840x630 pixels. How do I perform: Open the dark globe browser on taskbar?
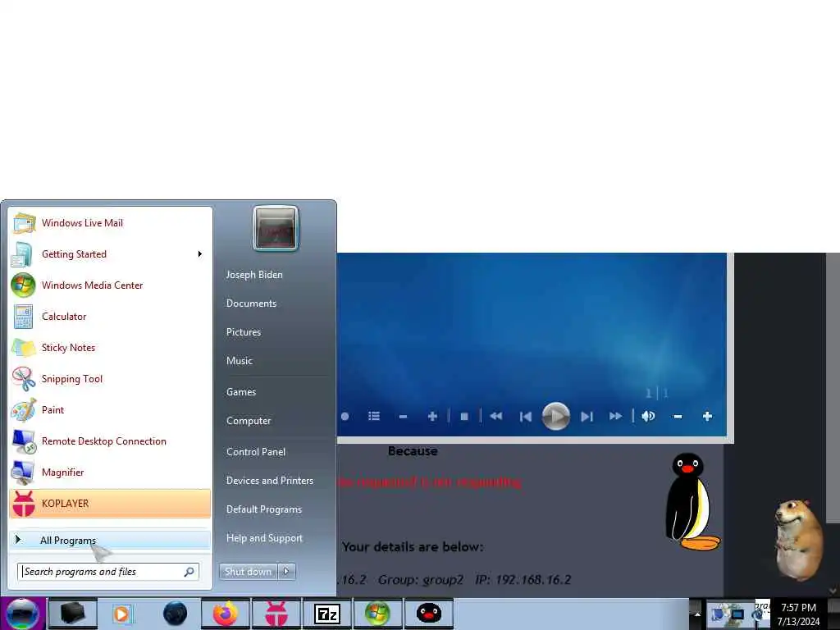pos(176,614)
